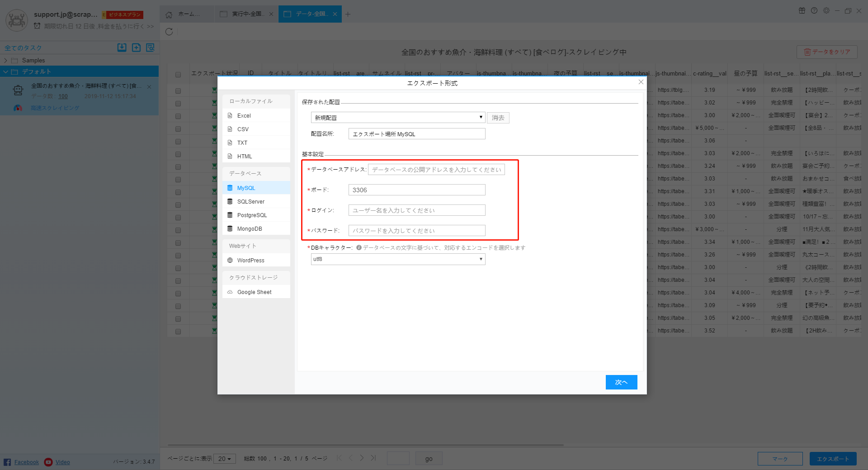Viewport: 868px width, 470px height.
Task: Click the horizontal scrollbar of data table
Action: [x=365, y=445]
